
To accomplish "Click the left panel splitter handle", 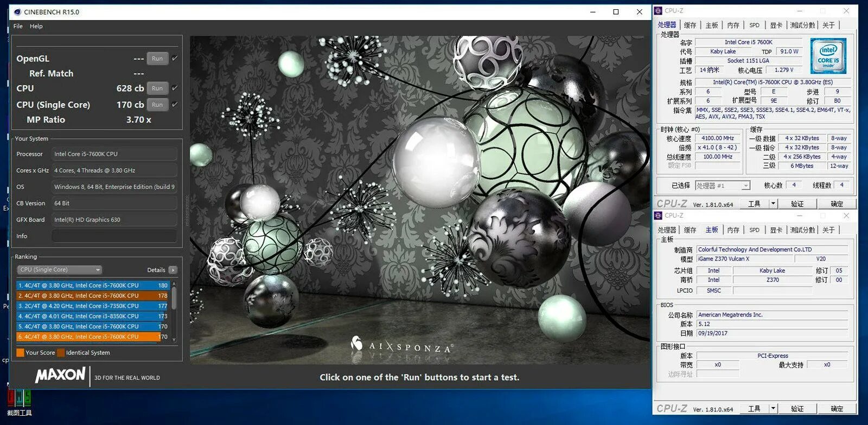I will pyautogui.click(x=187, y=211).
